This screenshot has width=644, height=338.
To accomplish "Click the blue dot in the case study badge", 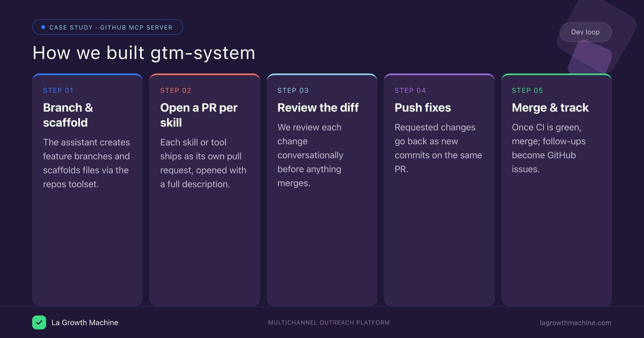I will pos(43,27).
